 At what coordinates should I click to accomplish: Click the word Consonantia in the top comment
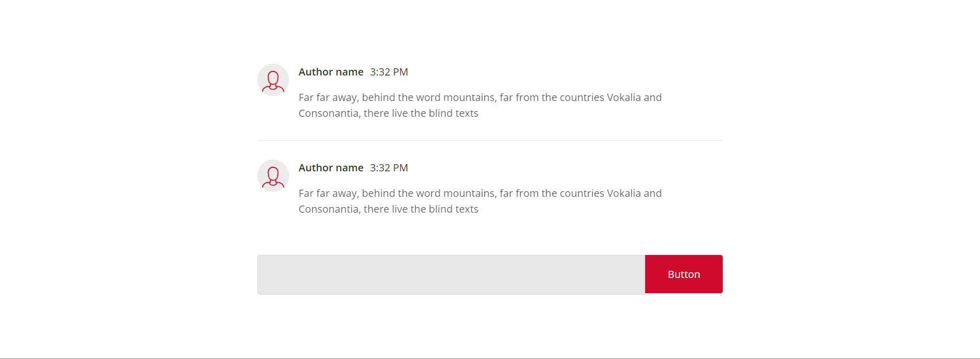click(x=329, y=113)
